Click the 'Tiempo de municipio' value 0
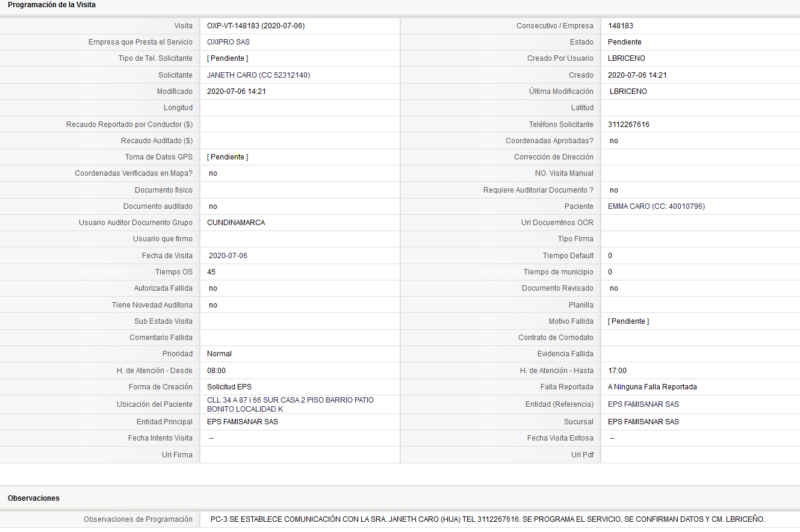The image size is (800, 532). point(610,272)
